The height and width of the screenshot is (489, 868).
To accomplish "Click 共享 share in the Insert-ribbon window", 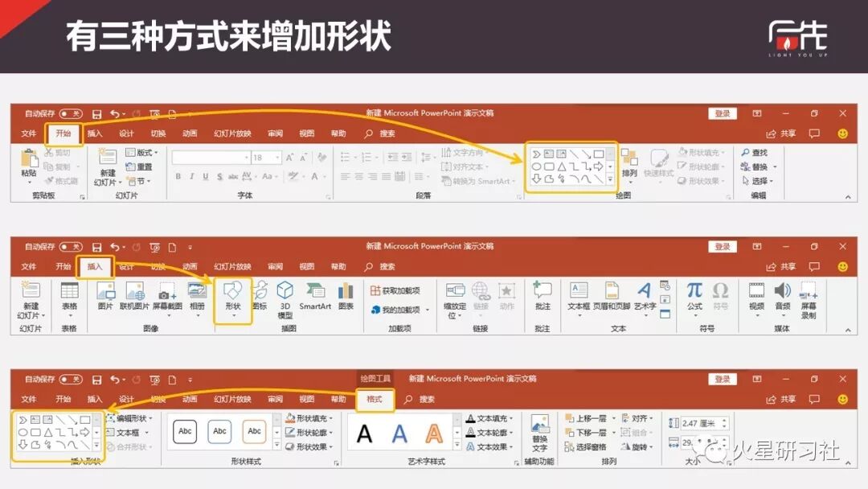I will tap(782, 266).
